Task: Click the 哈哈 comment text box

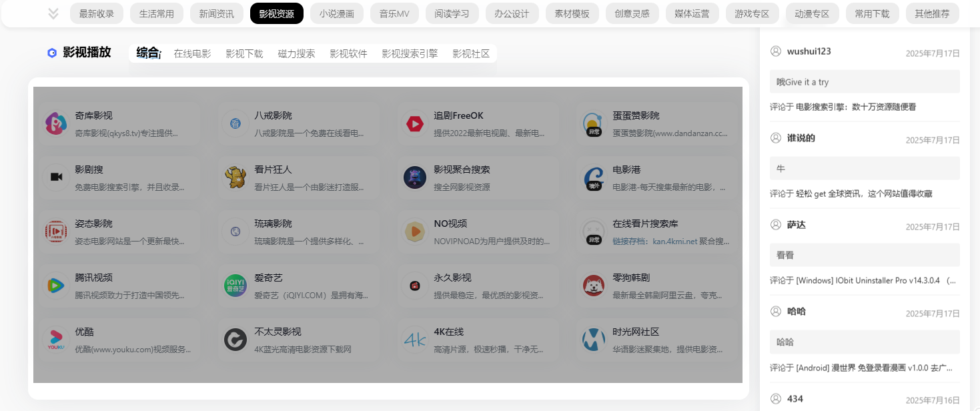Action: click(x=865, y=342)
